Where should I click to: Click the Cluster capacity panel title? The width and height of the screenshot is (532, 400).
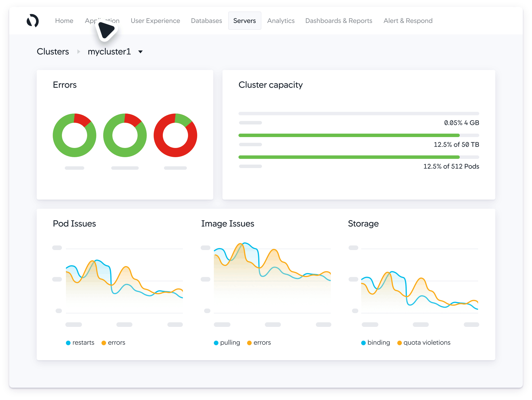pos(271,85)
